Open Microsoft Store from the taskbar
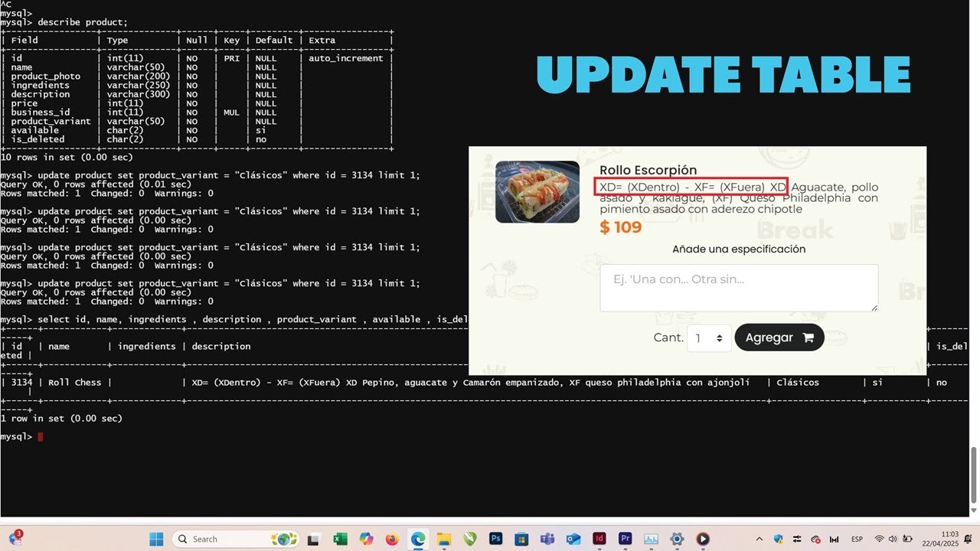This screenshot has width=980, height=551. tap(521, 539)
